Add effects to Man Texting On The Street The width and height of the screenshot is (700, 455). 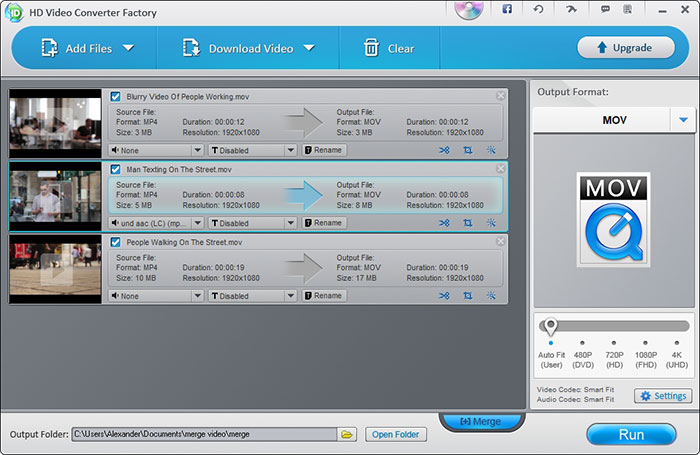491,223
